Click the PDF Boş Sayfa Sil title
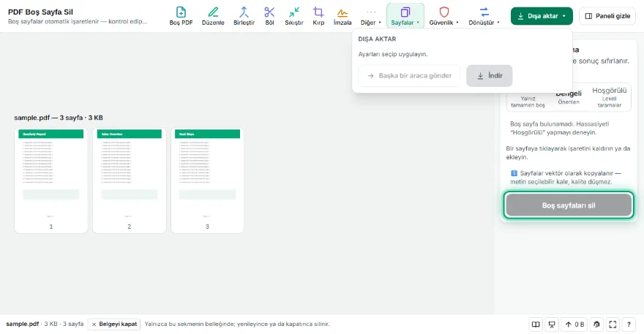This screenshot has width=644, height=334. point(40,12)
